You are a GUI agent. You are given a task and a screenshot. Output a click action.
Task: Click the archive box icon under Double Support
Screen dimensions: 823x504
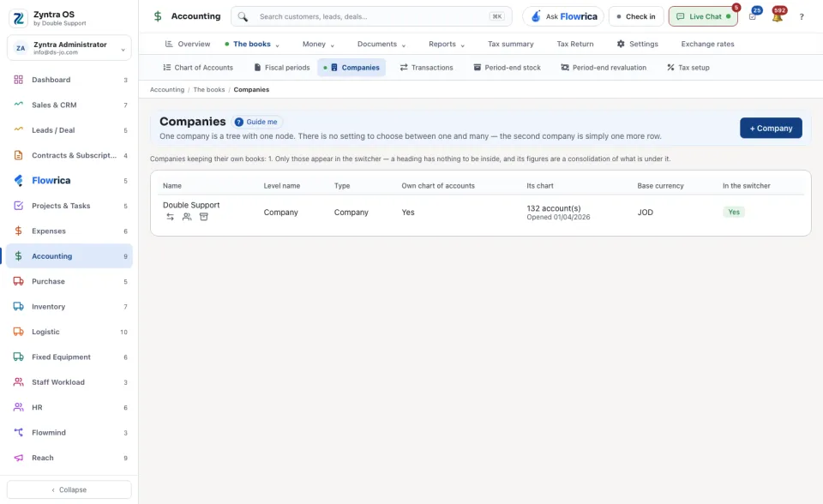(x=204, y=217)
